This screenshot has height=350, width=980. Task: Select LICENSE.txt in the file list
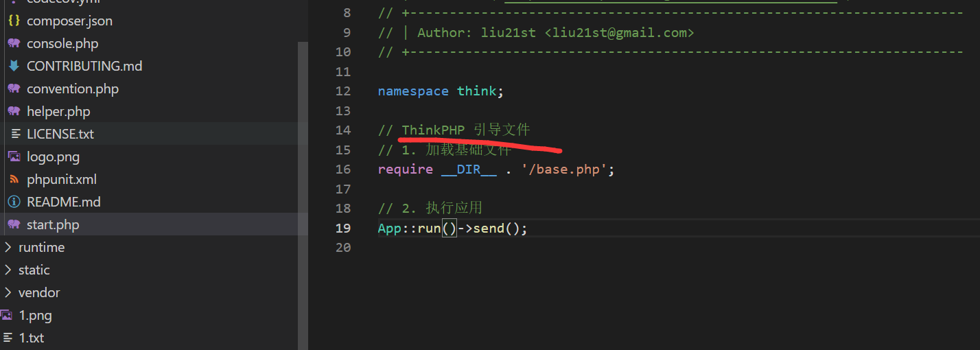pos(60,134)
